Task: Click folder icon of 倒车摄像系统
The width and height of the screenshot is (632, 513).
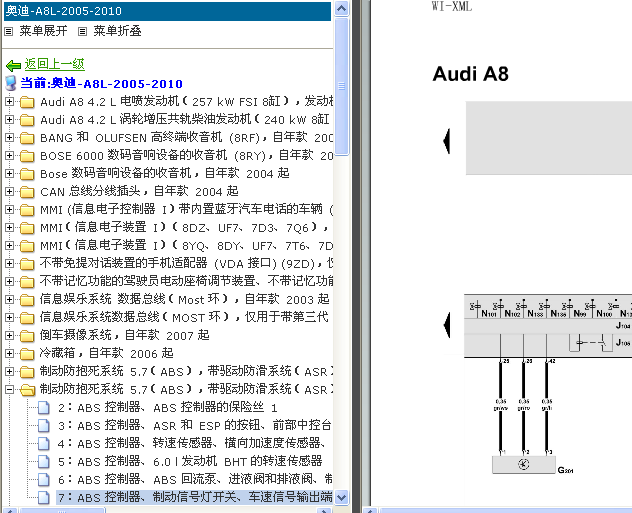Action: 27,336
